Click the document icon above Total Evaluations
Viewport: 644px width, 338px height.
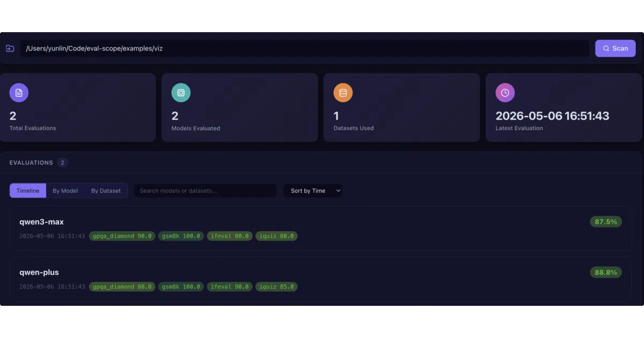[x=19, y=93]
